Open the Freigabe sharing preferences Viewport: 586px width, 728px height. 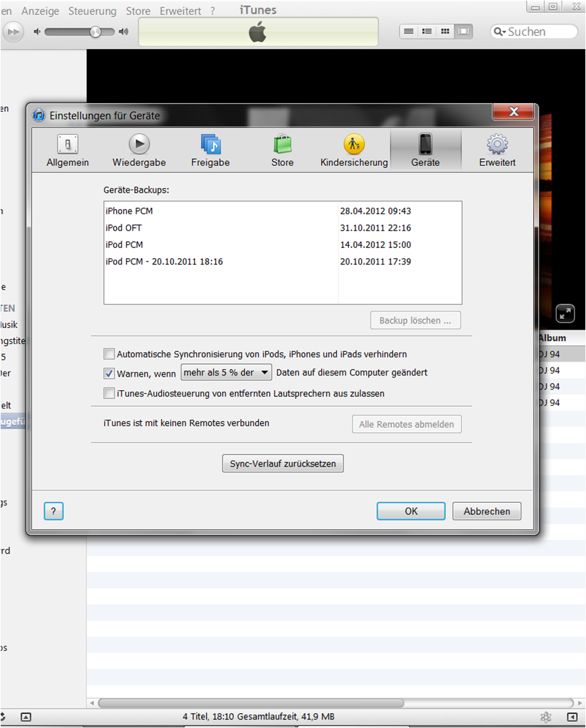coord(210,150)
